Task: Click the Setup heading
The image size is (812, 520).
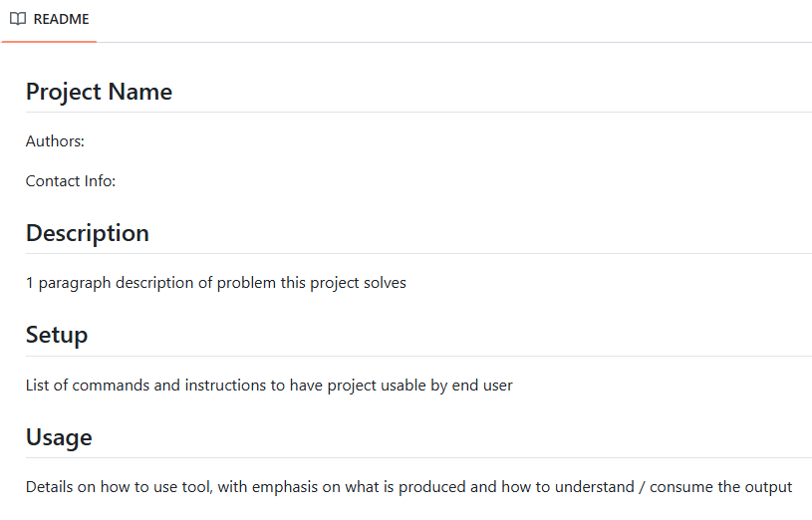Action: coord(56,335)
